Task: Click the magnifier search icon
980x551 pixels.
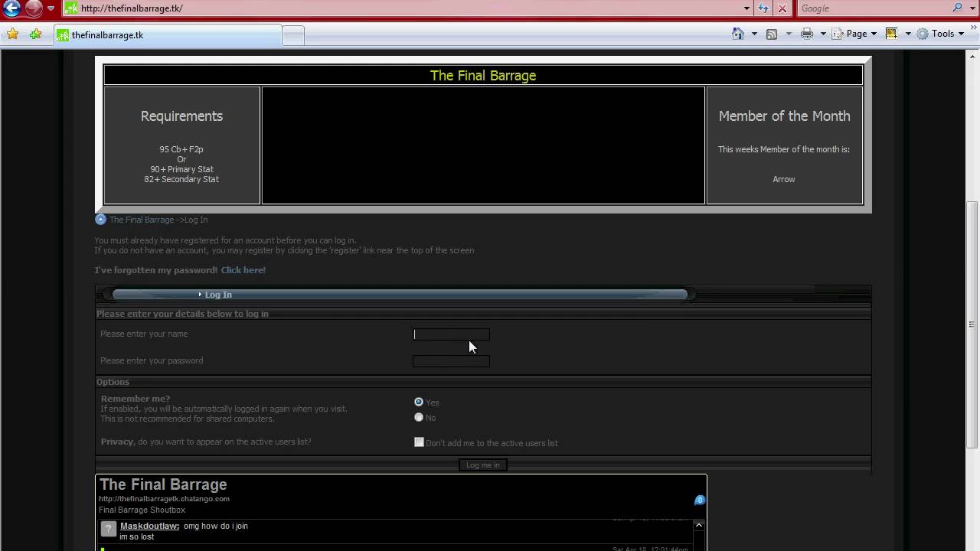Action: pyautogui.click(x=958, y=8)
